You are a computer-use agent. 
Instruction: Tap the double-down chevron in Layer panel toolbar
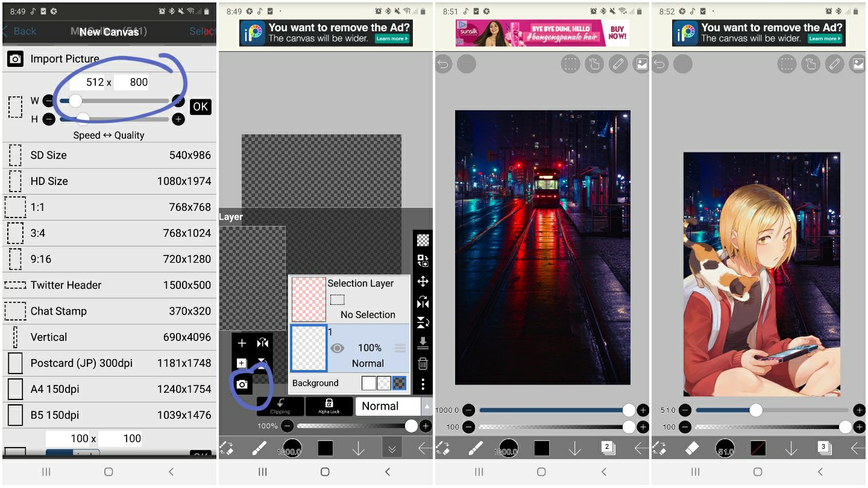click(x=392, y=448)
